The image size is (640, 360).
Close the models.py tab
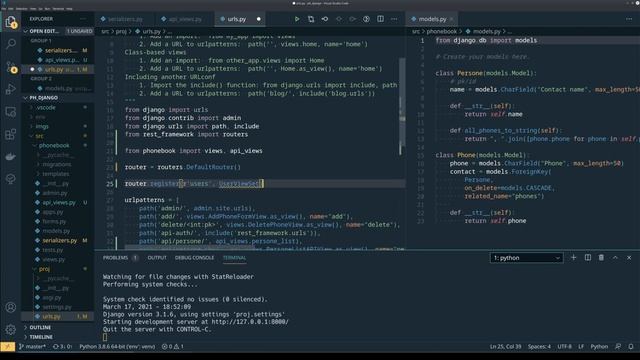(x=451, y=19)
